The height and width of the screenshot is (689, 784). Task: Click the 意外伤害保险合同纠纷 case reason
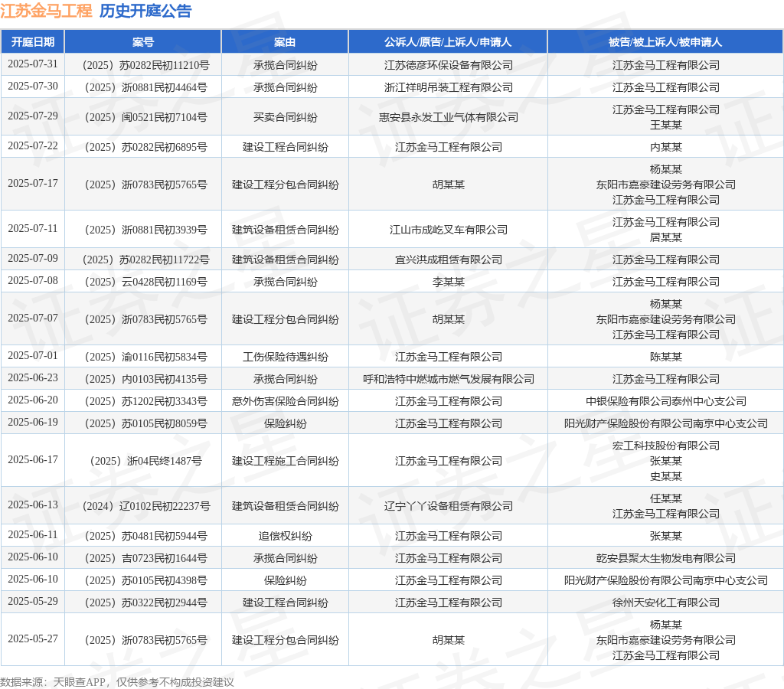click(285, 401)
